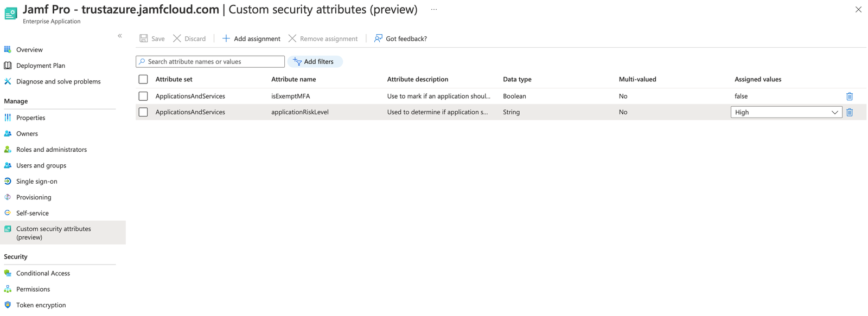
Task: Click the Self-service icon in sidebar
Action: [x=8, y=213]
